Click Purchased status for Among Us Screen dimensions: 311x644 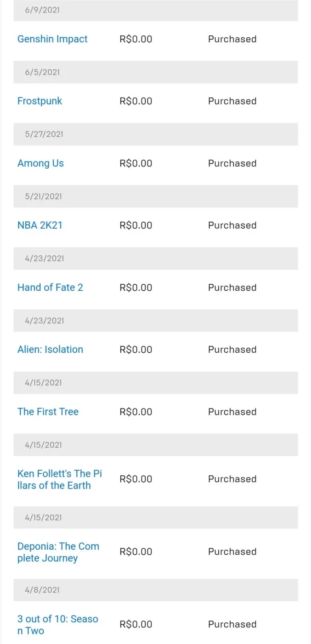click(x=232, y=163)
